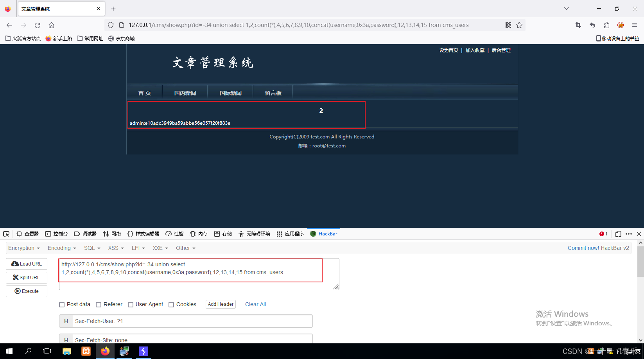
Task: Edit Sec-Fetch-User header field
Action: click(x=192, y=321)
